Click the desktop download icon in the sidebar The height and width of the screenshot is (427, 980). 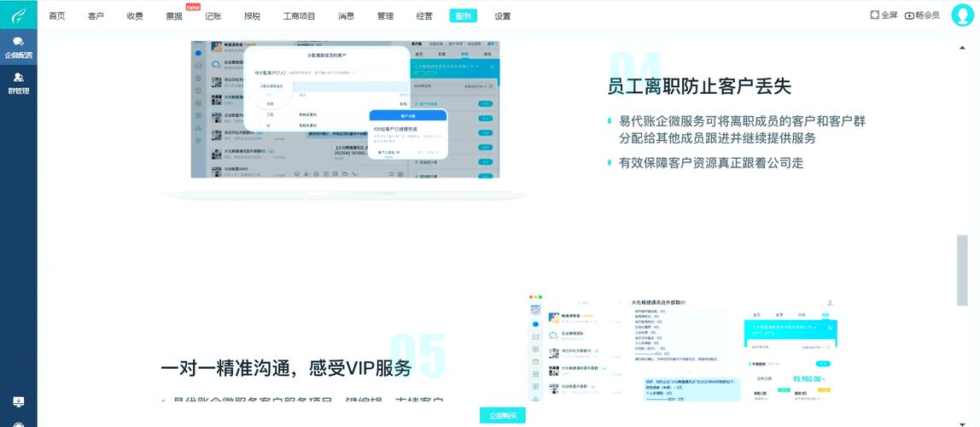point(18,401)
